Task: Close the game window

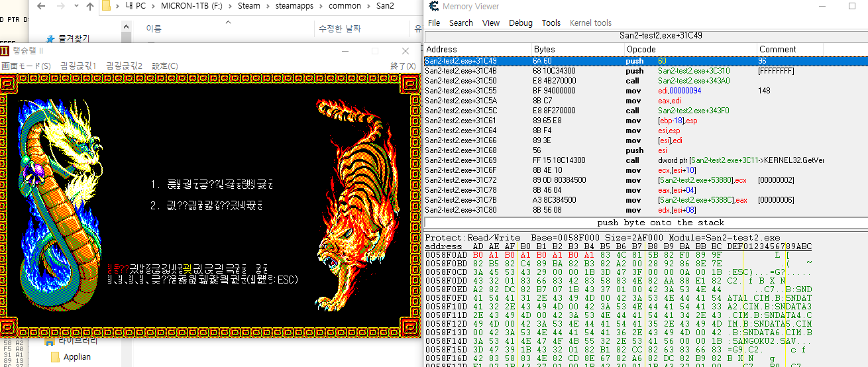Action: (406, 51)
